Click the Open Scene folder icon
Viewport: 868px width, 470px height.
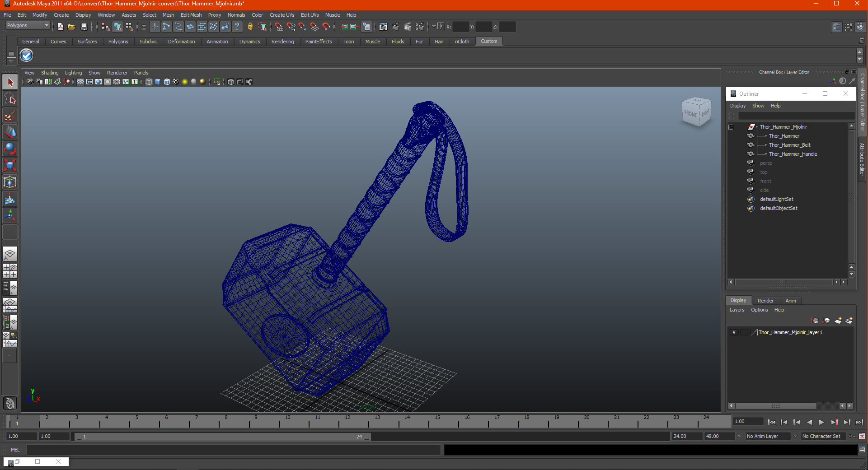click(x=71, y=27)
